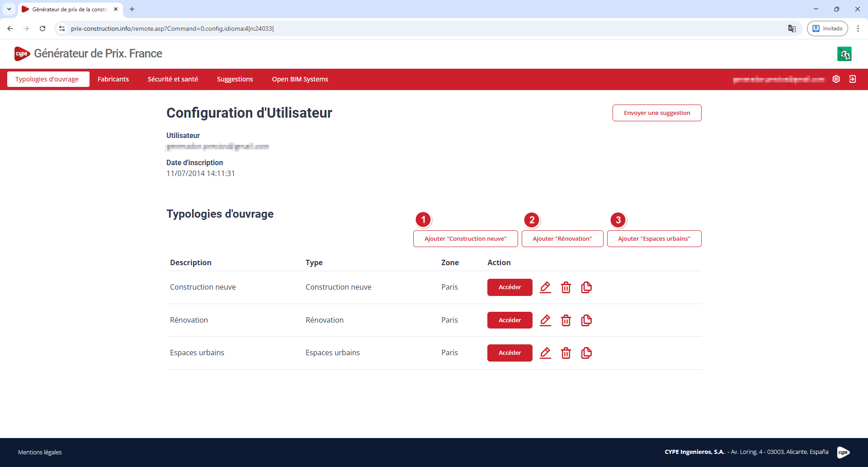Copy the Rénovation typology

click(586, 320)
